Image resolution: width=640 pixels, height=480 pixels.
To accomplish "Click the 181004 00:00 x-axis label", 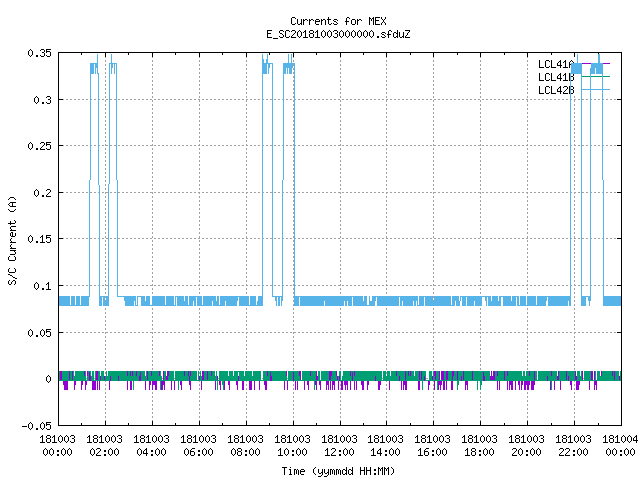I will click(x=620, y=446).
